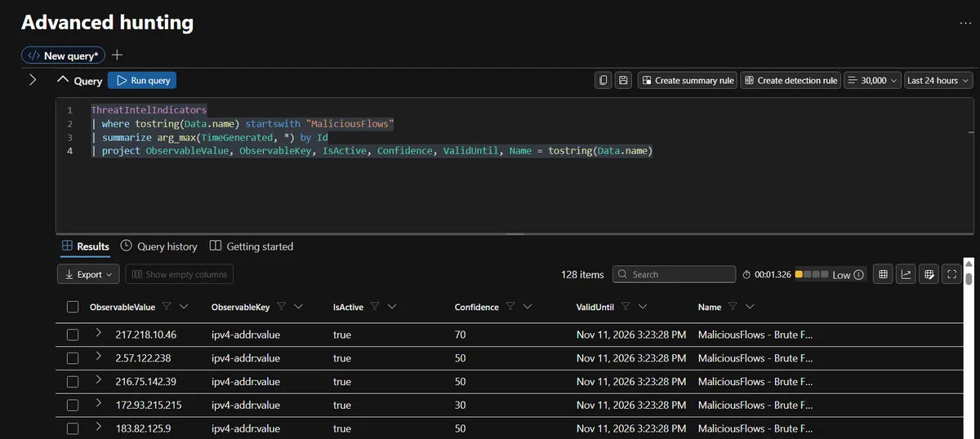Tick the select-all rows checkbox

tap(73, 307)
